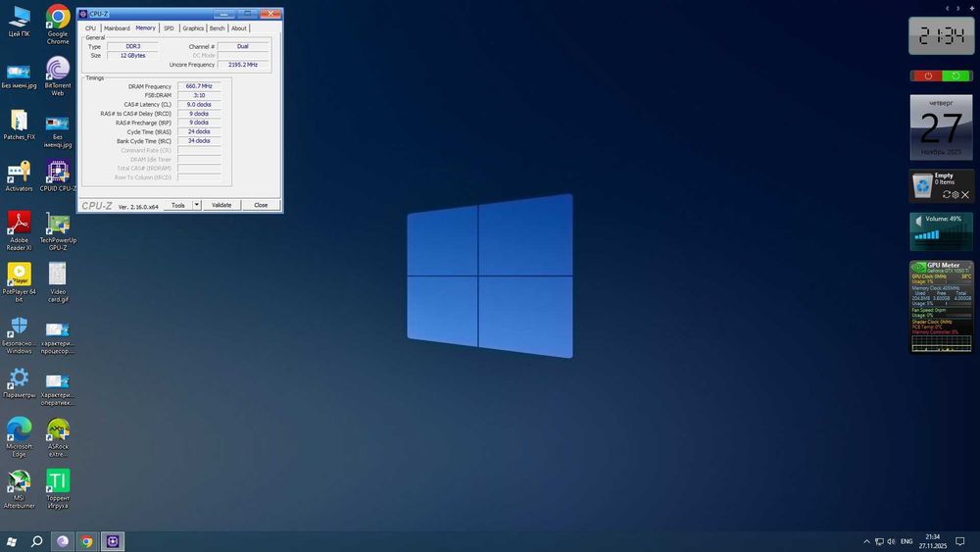Select the Microsoft Edge desktop shortcut
Screen dimensions: 980x552
19,437
